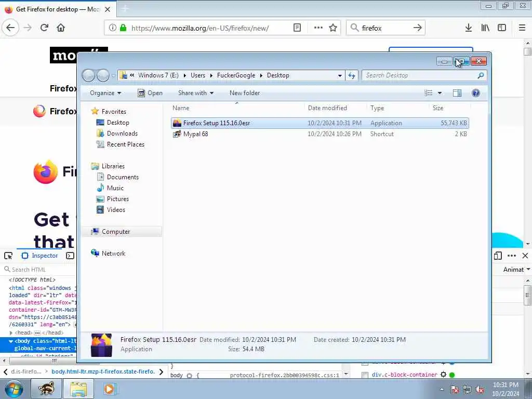This screenshot has height=399, width=532.
Task: Expand the head node in Inspector
Action: [x=11, y=333]
